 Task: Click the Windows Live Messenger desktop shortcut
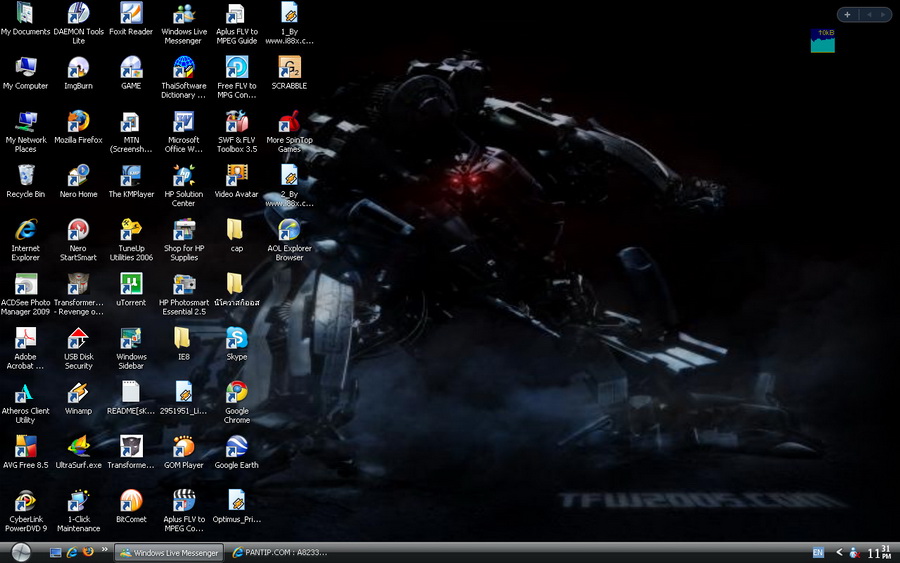coord(184,13)
